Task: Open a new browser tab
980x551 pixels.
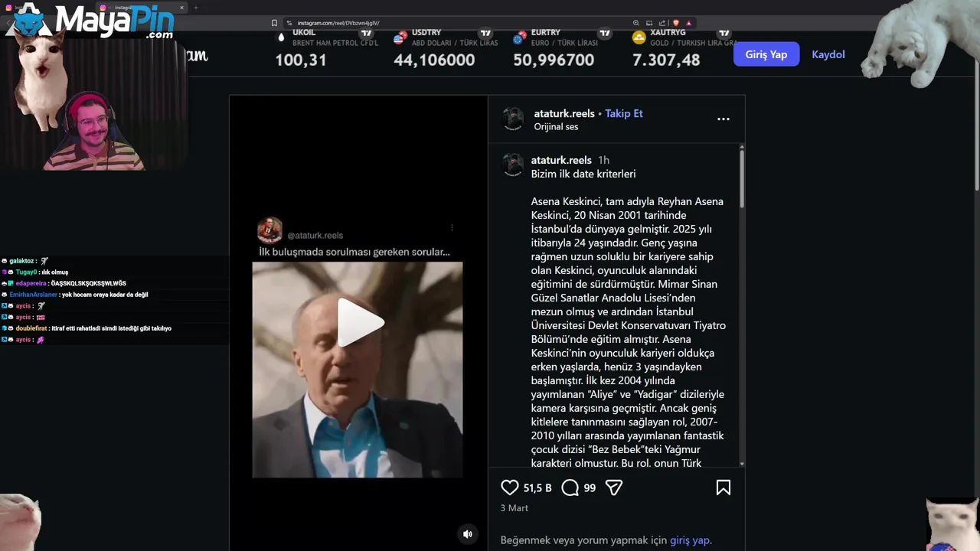Action: 196,8
